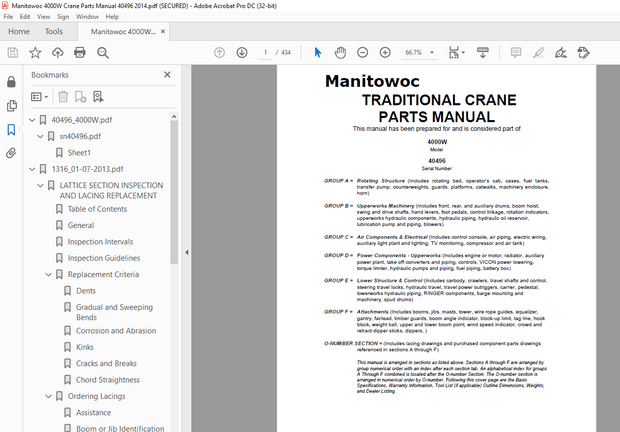Collapse the navigation pane arrow handle

tap(187, 252)
